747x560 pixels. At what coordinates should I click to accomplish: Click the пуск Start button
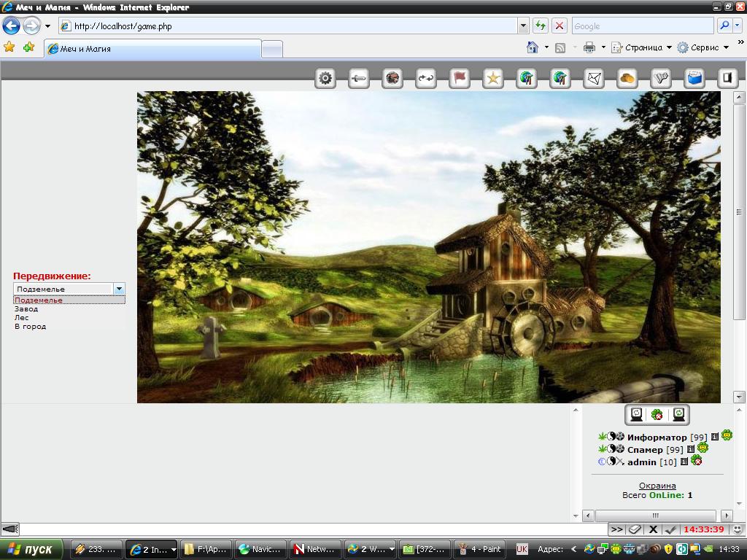(31, 550)
